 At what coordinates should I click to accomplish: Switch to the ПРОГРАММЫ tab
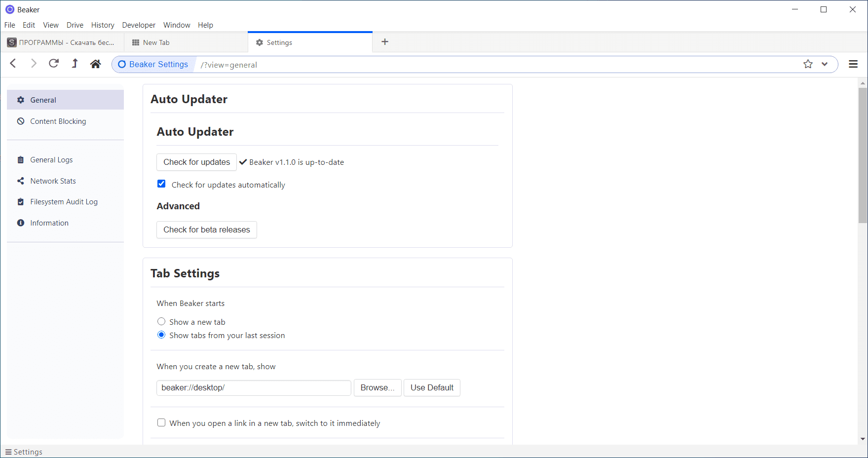point(62,42)
